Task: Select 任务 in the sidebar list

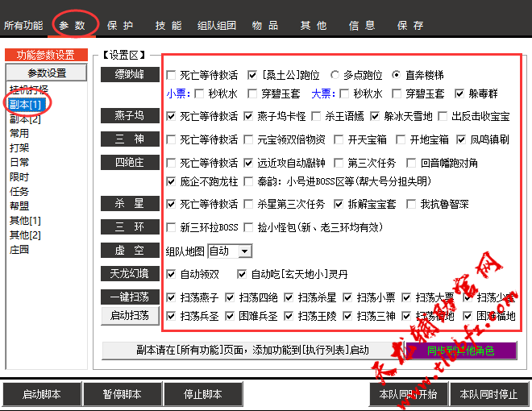Action: click(x=19, y=192)
